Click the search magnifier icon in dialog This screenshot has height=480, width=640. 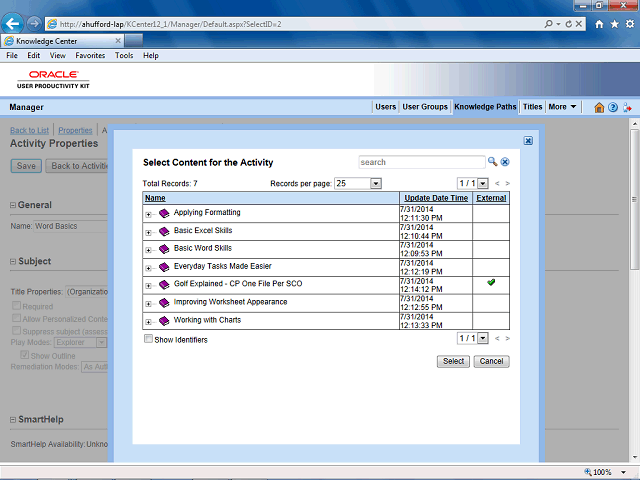492,162
